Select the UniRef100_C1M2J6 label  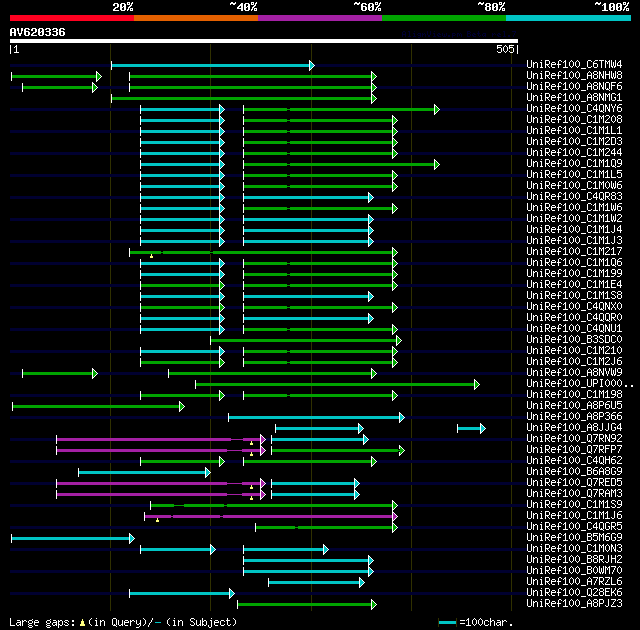coord(574,362)
